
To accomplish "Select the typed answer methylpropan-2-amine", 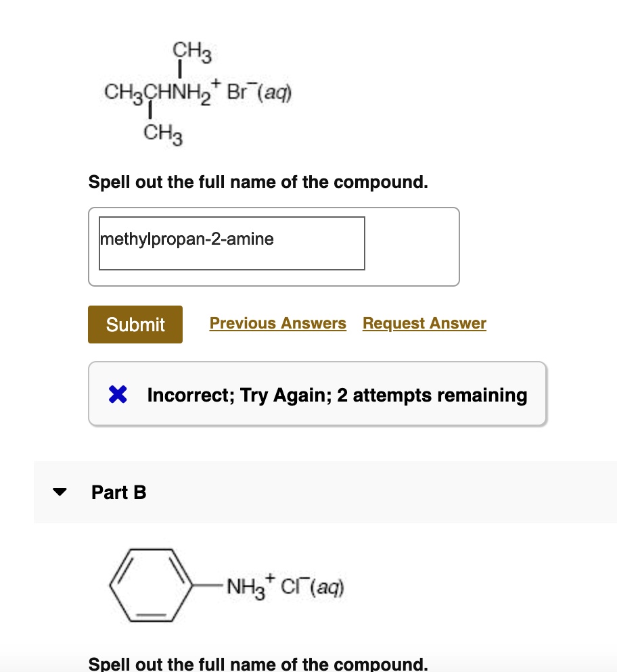I will tap(187, 239).
